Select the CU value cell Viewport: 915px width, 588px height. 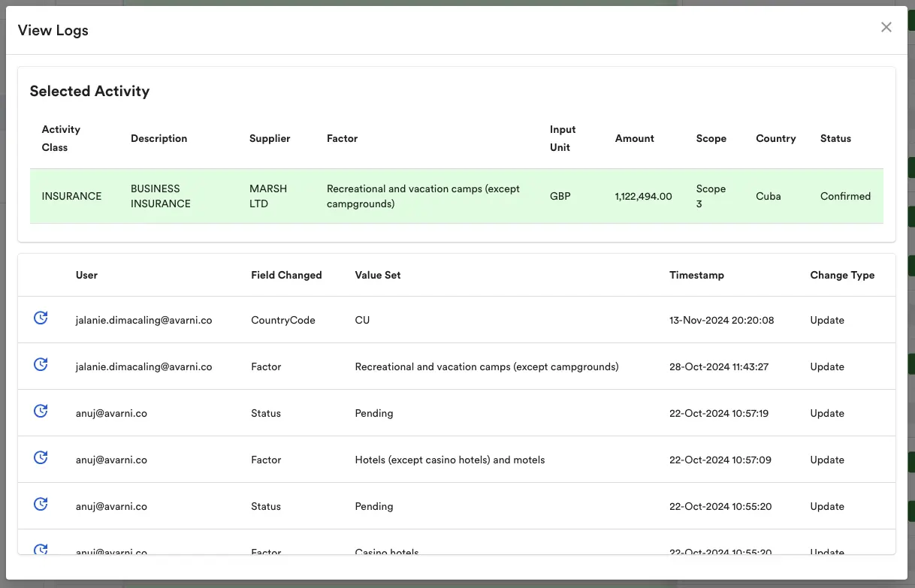pos(362,320)
